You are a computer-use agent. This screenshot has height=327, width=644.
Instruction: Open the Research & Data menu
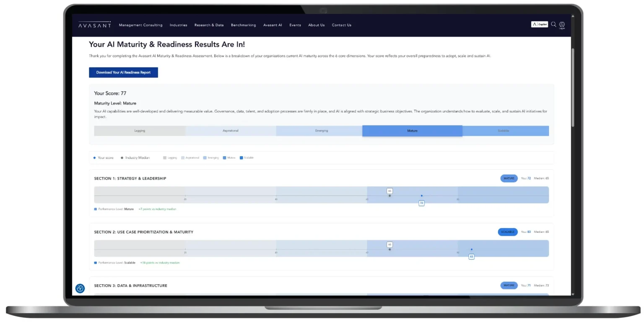point(209,25)
